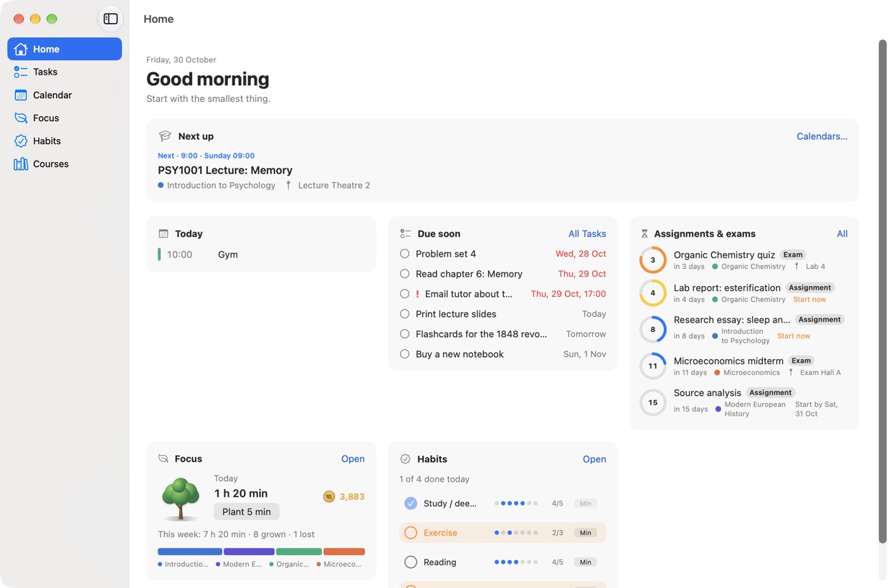
Task: Uncheck the Study habit circle
Action: click(x=411, y=503)
